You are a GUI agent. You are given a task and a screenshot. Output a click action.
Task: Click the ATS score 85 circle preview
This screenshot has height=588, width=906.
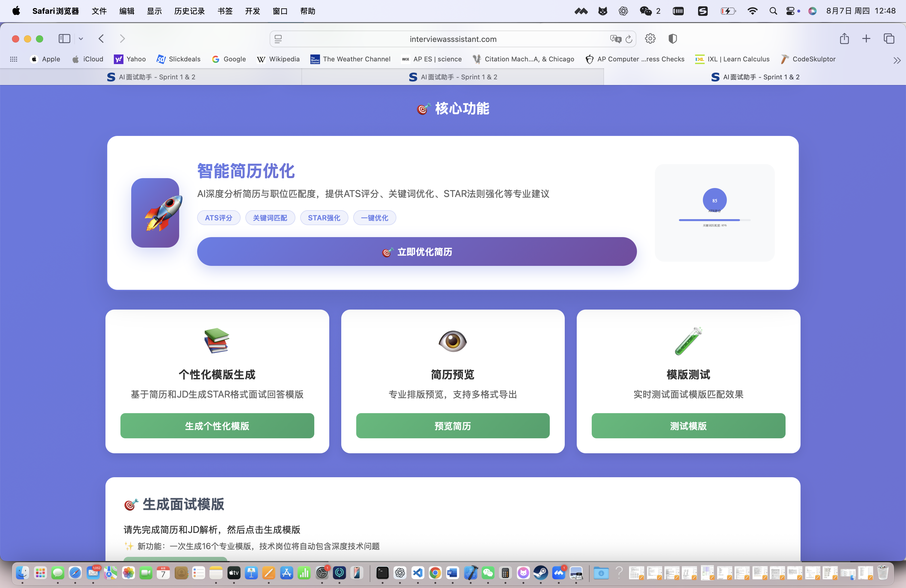tap(715, 200)
